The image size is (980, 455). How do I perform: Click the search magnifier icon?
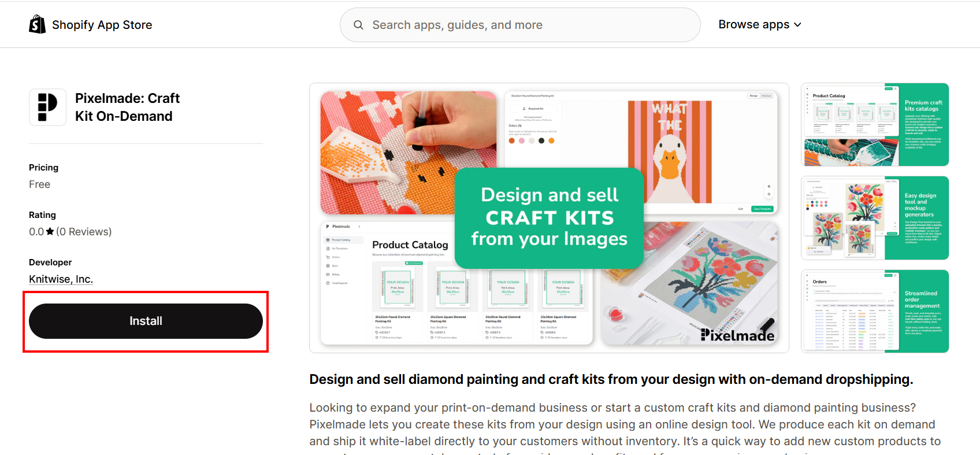point(358,25)
